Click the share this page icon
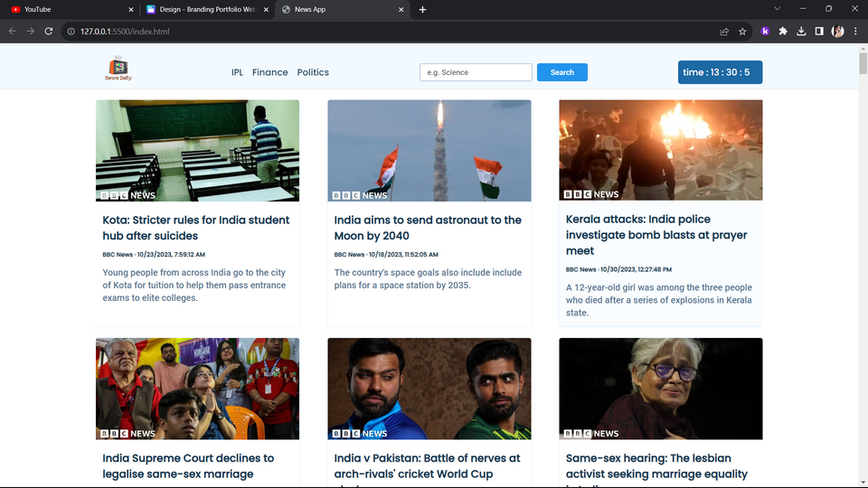The width and height of the screenshot is (868, 488). coord(724,32)
